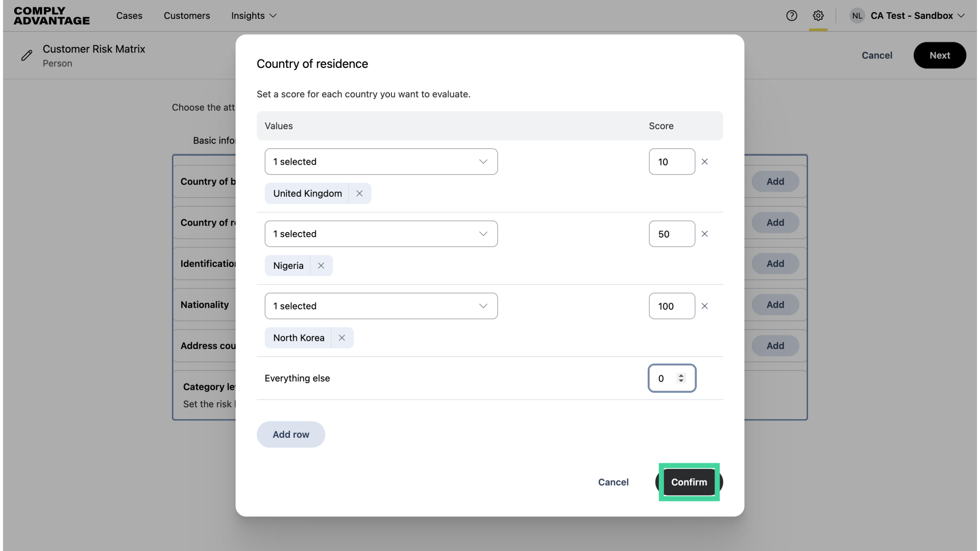Click the Next button
The width and height of the screenshot is (980, 551).
[940, 55]
